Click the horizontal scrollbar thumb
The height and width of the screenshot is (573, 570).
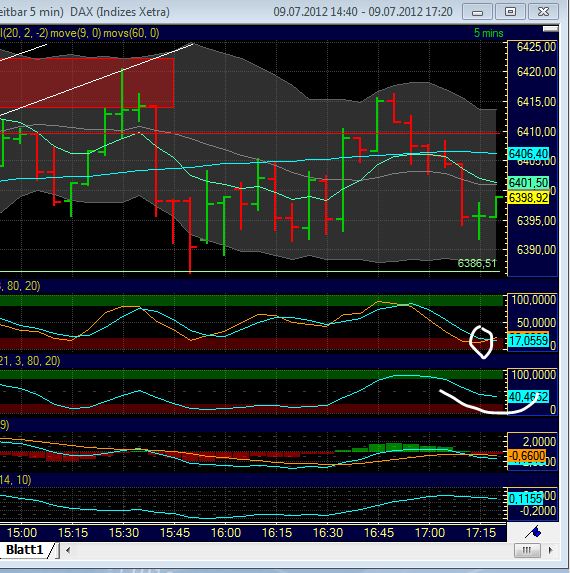(x=527, y=550)
